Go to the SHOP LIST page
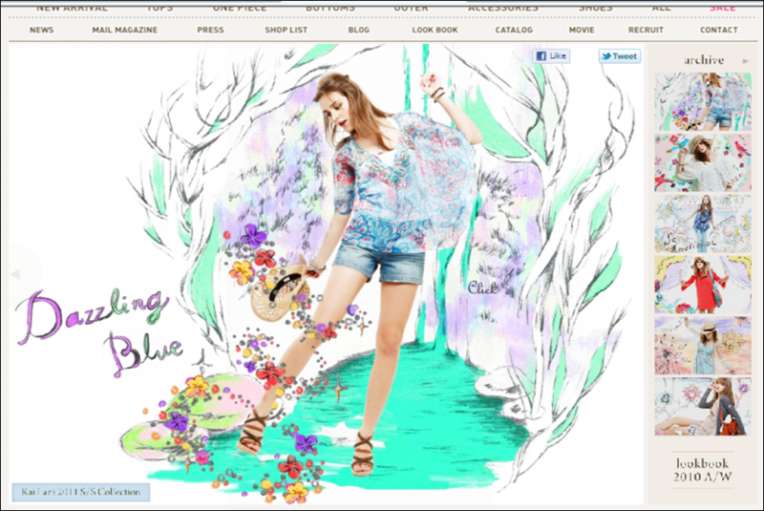 [x=286, y=30]
